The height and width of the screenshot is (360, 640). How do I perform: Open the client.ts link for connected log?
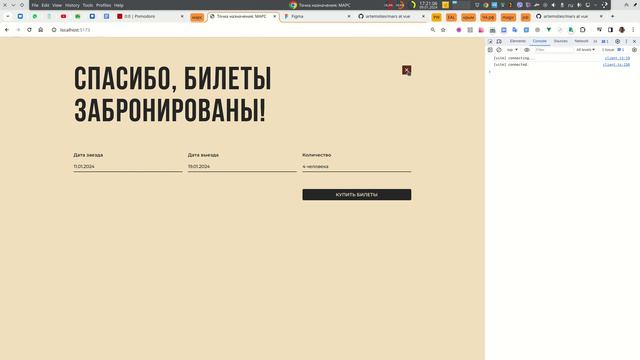pos(616,65)
